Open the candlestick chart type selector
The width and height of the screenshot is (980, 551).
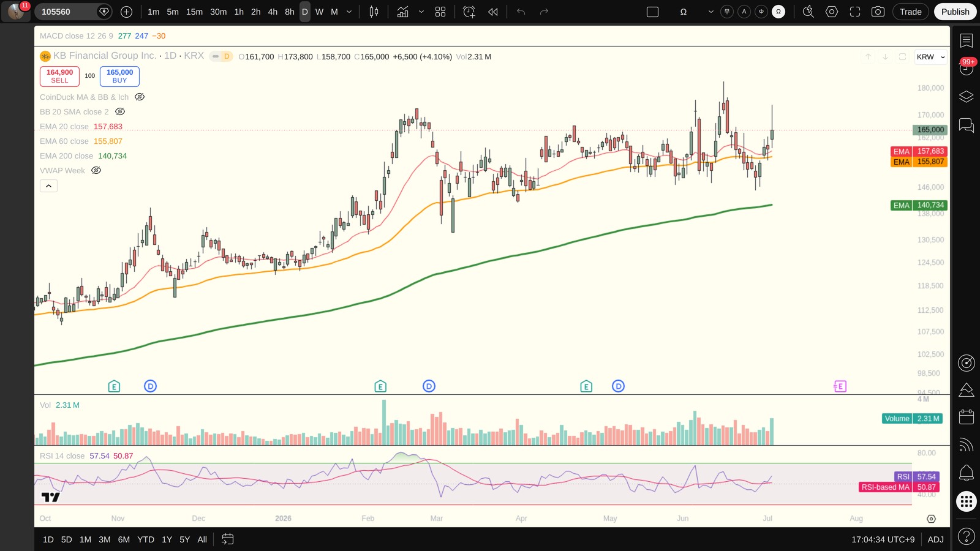coord(374,12)
